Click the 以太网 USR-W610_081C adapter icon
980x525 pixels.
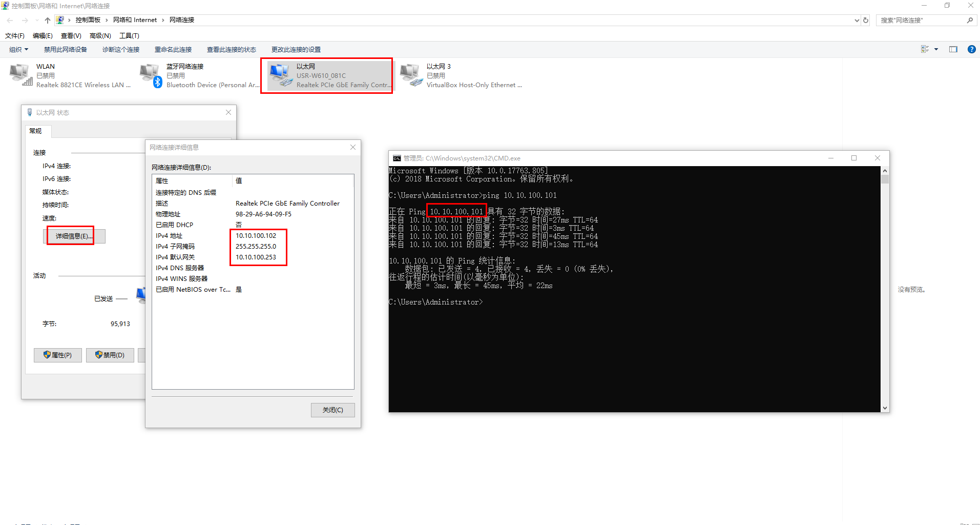[x=281, y=75]
